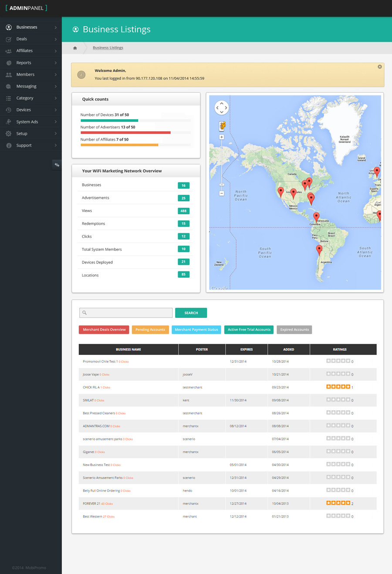Viewport: 392px width, 574px height.
Task: Expand the Reports menu chevron
Action: [x=56, y=63]
